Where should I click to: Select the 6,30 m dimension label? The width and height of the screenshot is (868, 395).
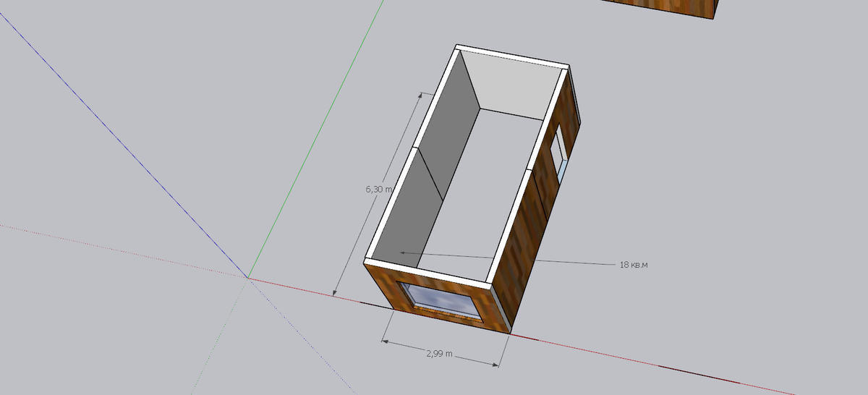point(378,189)
